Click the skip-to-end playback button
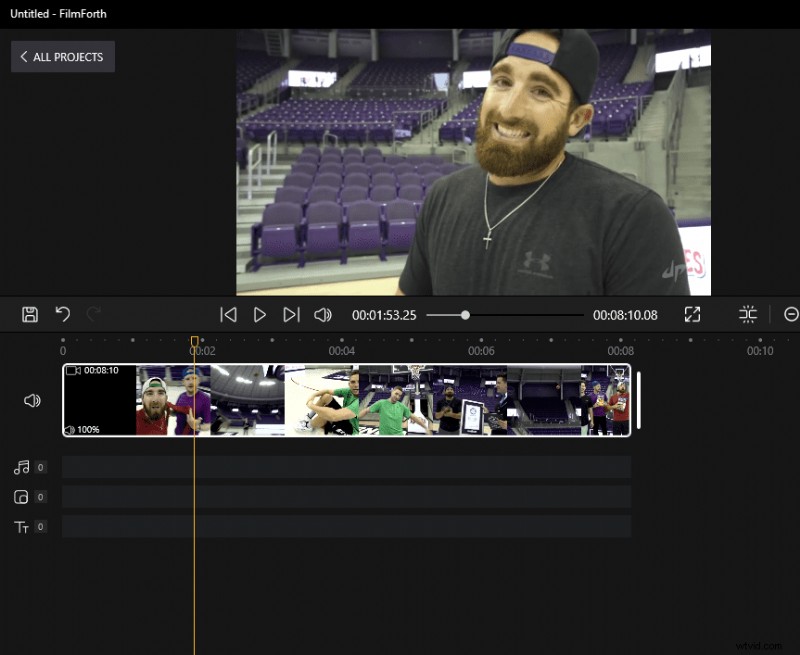 coord(291,314)
